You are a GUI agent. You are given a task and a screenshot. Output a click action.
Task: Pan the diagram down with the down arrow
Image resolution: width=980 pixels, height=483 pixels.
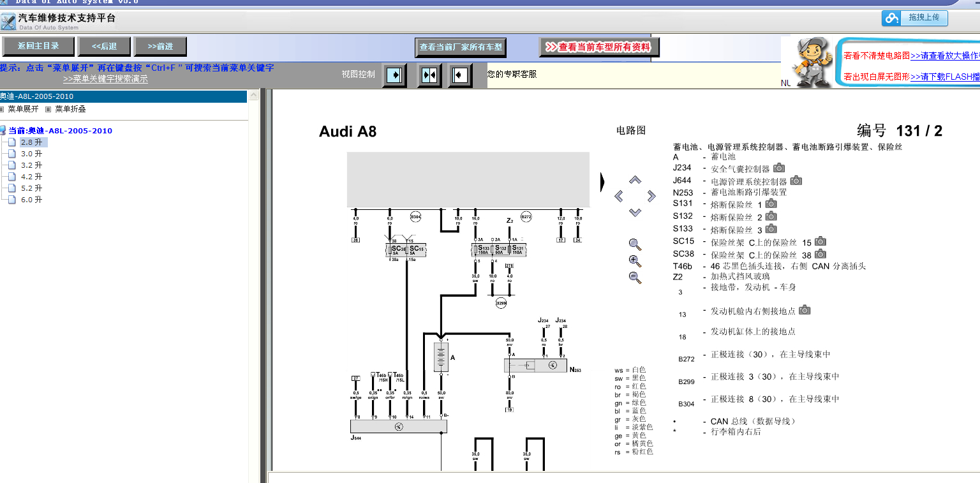(x=635, y=212)
